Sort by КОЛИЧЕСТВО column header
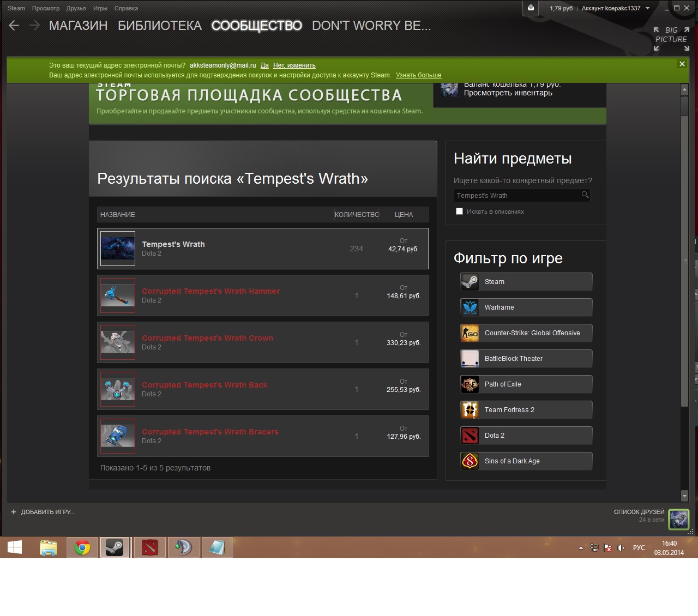Image resolution: width=698 pixels, height=616 pixels. (357, 215)
